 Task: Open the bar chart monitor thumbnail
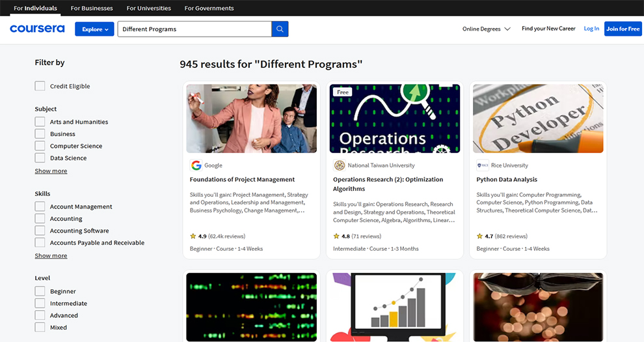click(x=395, y=307)
